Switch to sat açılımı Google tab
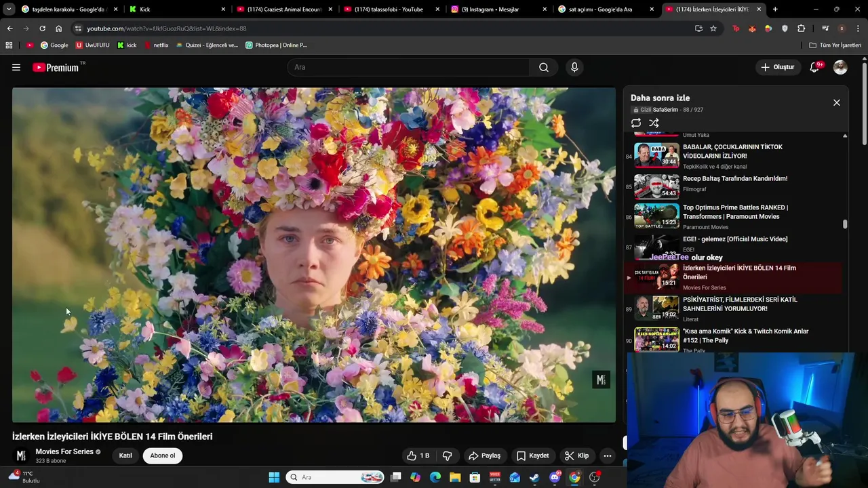The image size is (868, 488). (x=605, y=9)
